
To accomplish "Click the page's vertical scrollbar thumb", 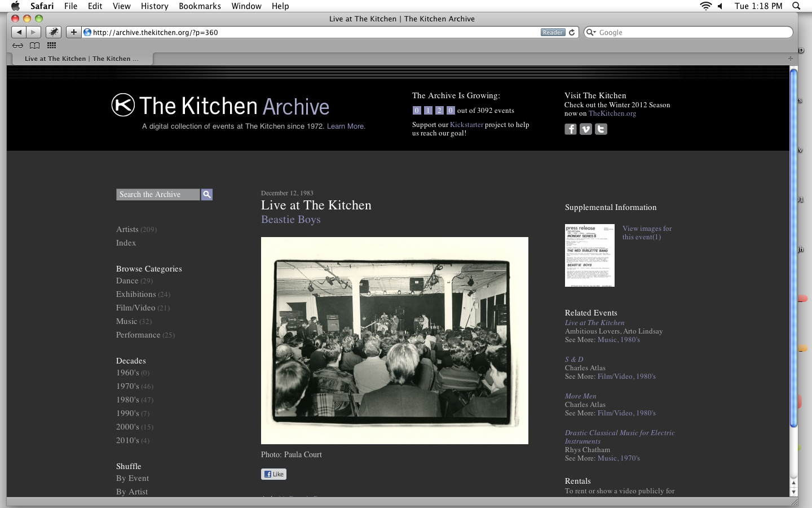I will [793, 247].
